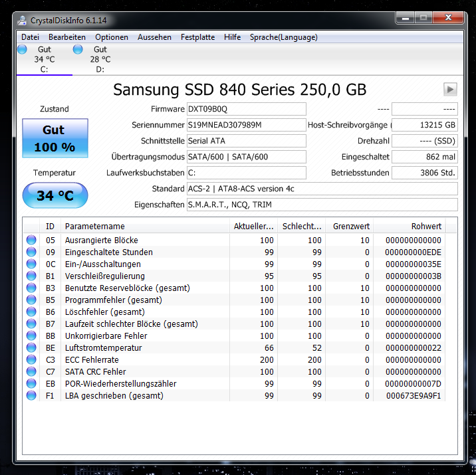This screenshot has height=475, width=476.
Task: Select the ECC Fehlerrate parameter name
Action: click(x=92, y=360)
